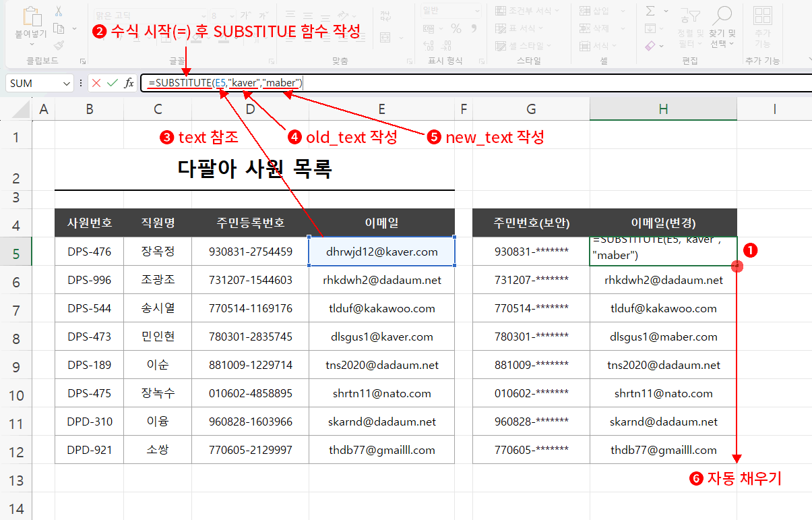
Task: Select row header 5
Action: pyautogui.click(x=16, y=252)
